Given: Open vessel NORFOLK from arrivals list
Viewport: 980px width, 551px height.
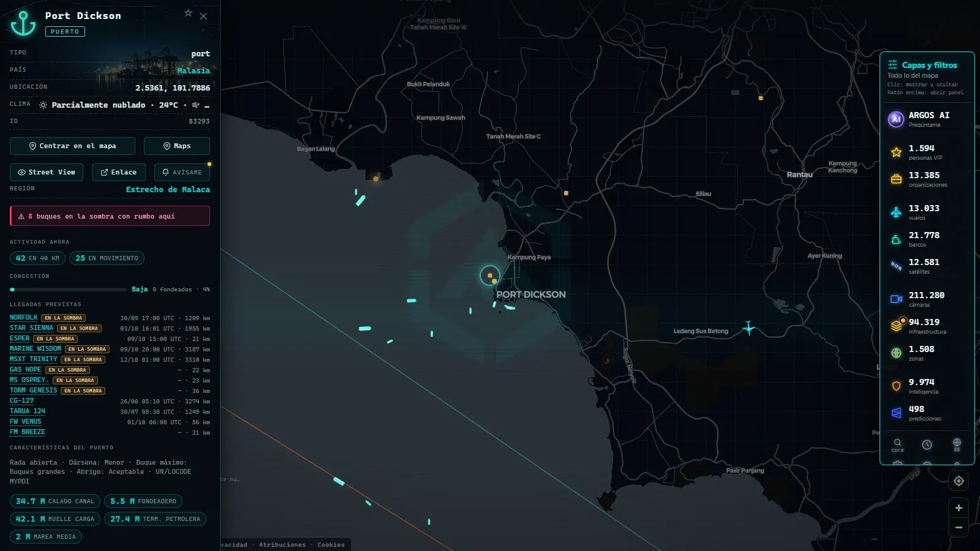Looking at the screenshot, I should [24, 318].
